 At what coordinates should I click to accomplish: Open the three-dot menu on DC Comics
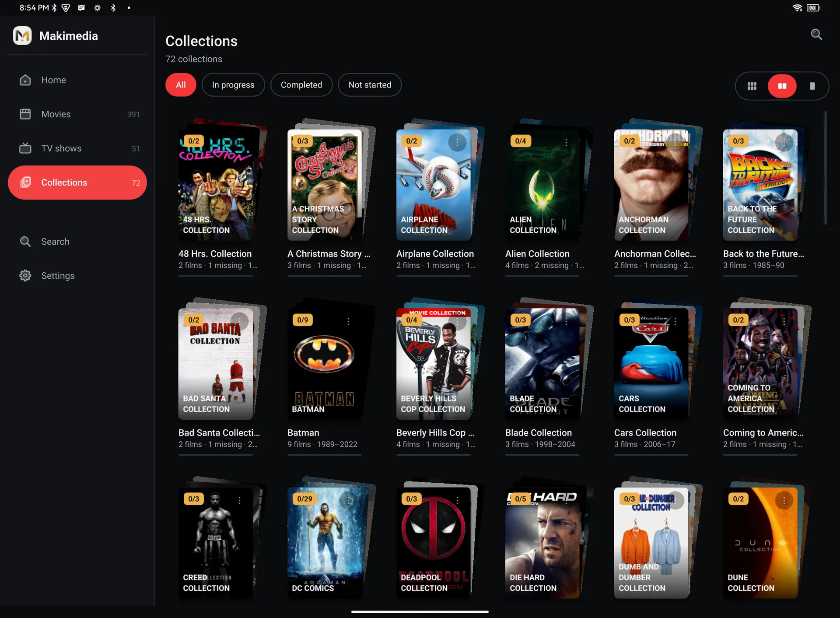pyautogui.click(x=348, y=500)
